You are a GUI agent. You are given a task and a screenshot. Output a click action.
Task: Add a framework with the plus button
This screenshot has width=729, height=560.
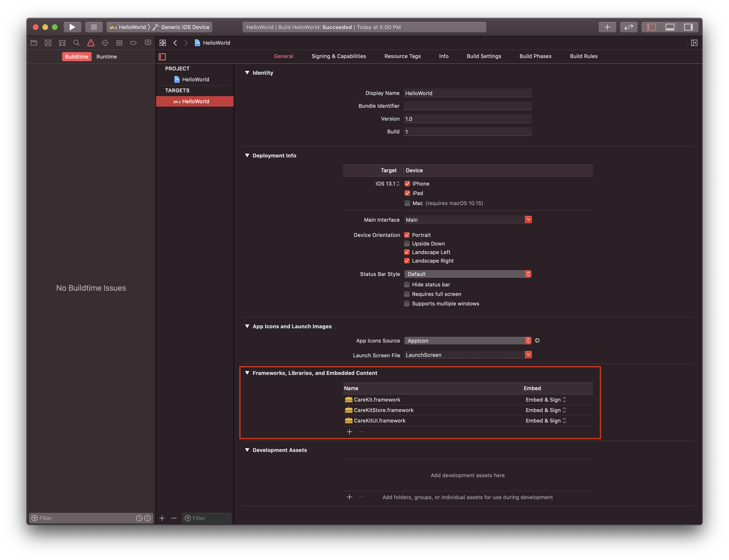click(x=349, y=432)
